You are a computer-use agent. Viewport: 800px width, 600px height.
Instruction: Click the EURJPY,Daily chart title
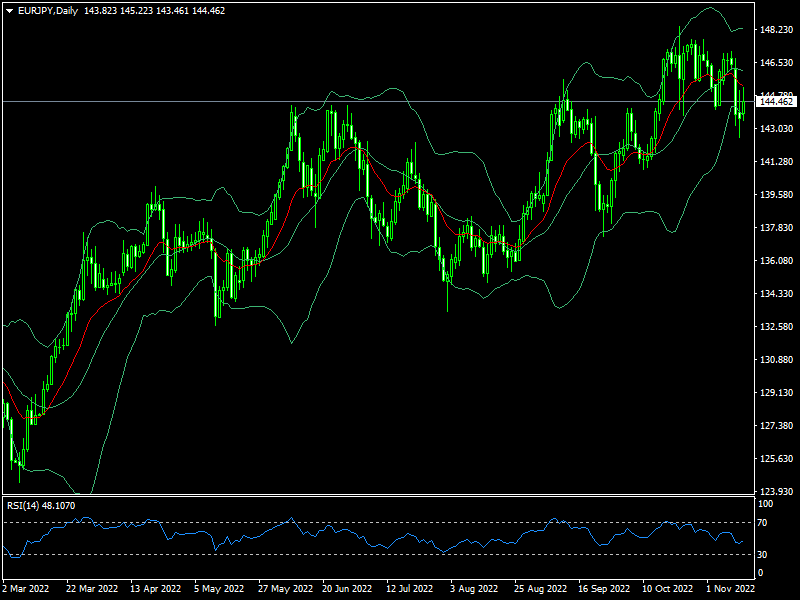[48, 11]
